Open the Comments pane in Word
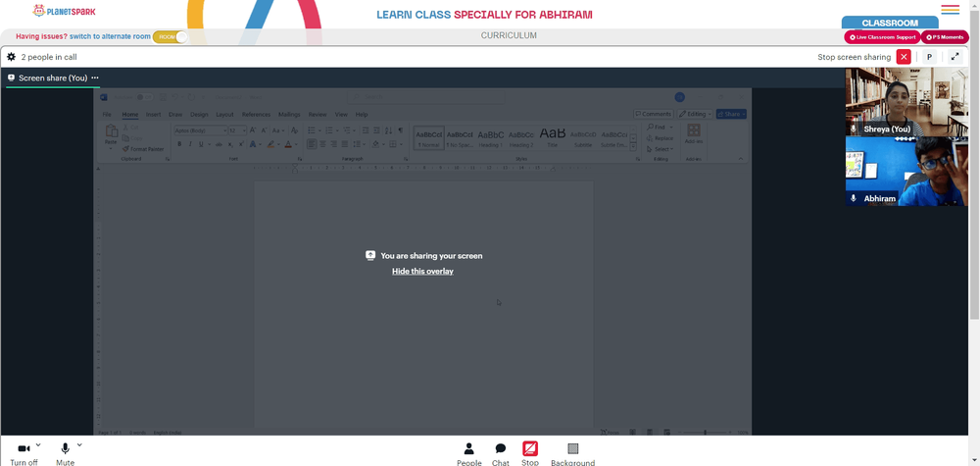 click(x=653, y=114)
